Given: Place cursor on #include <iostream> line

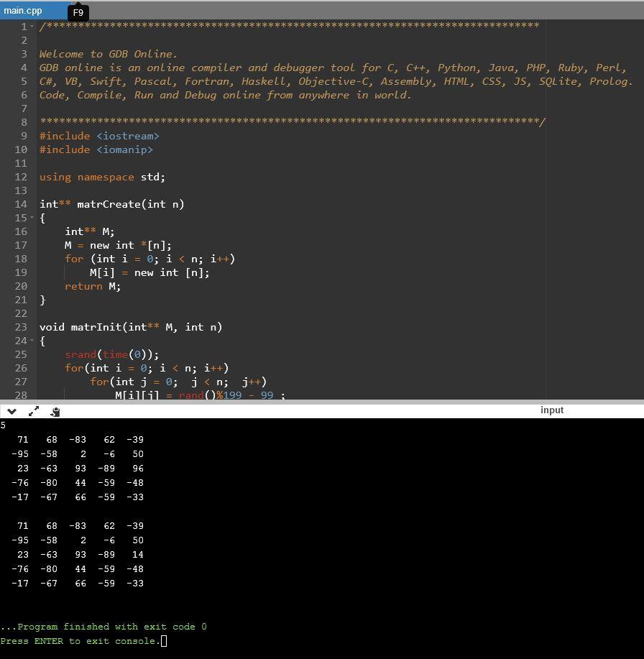Looking at the screenshot, I should coord(99,136).
